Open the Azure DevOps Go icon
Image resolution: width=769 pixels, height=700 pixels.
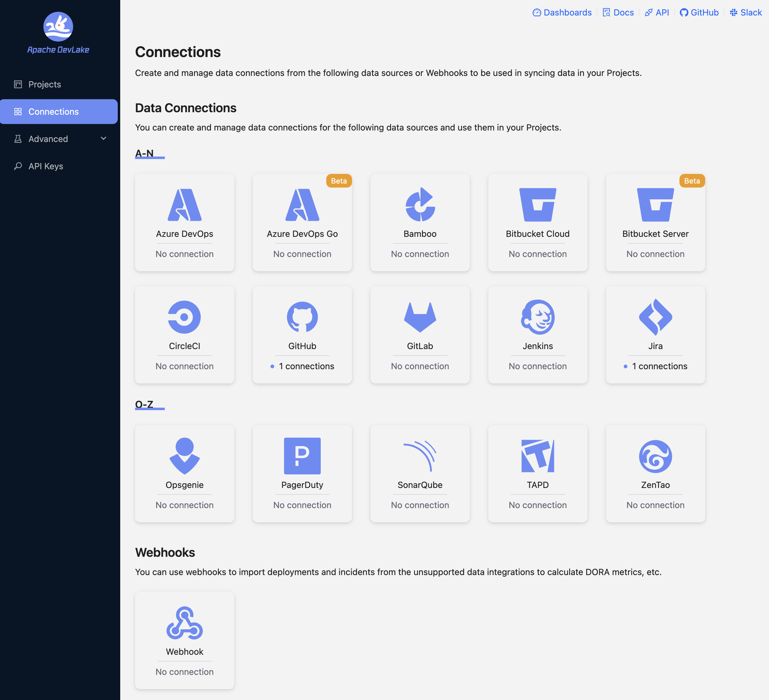pyautogui.click(x=302, y=205)
